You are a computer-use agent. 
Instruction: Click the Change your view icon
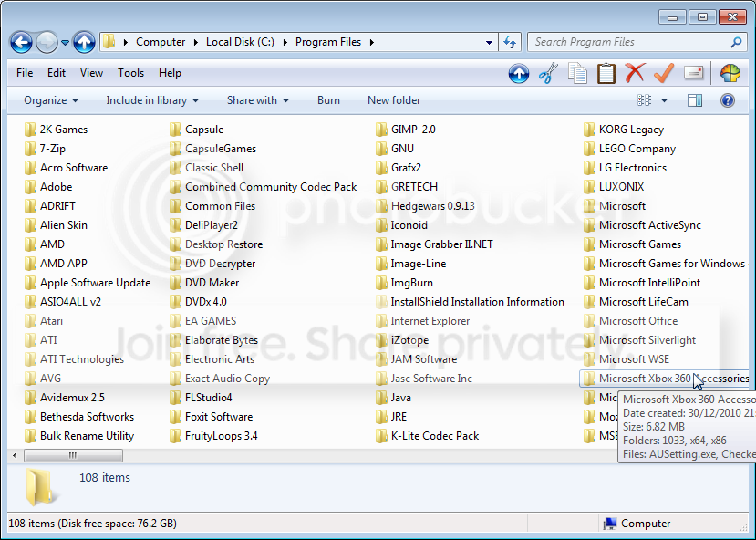coord(644,100)
